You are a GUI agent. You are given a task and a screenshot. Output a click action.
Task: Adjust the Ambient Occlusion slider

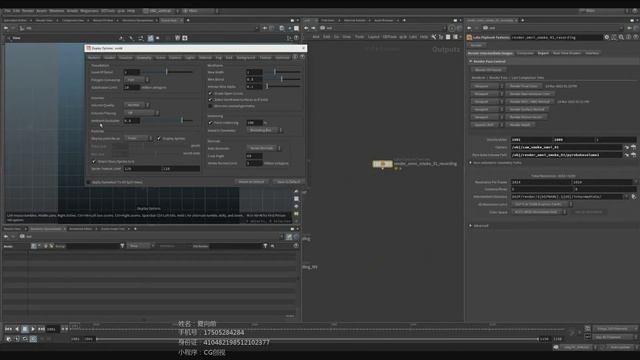167,120
